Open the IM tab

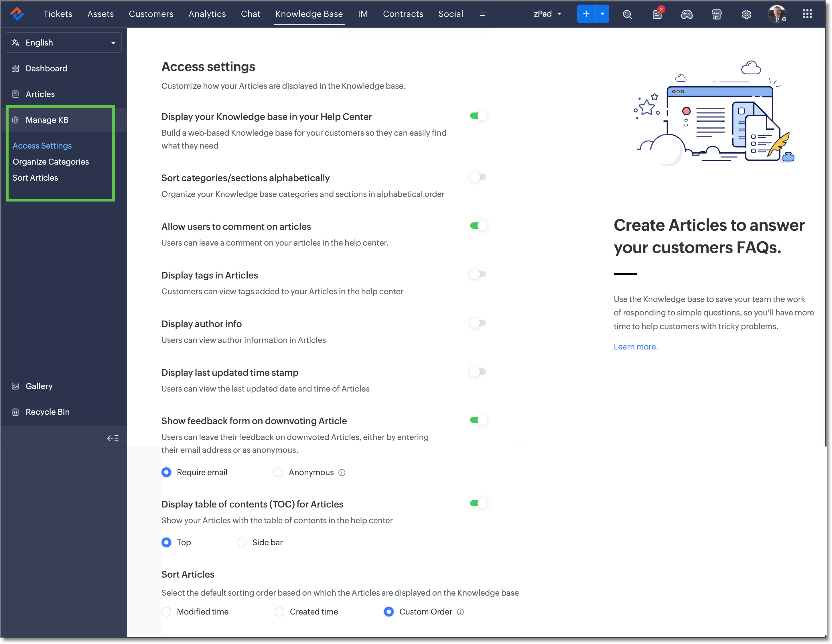click(363, 14)
